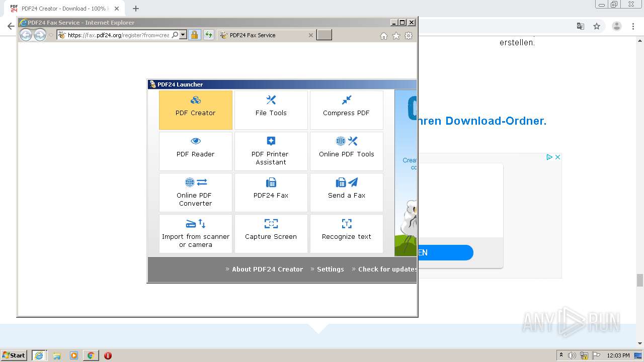This screenshot has width=644, height=362.
Task: Open the Chrome three-dot menu
Action: 634,26
